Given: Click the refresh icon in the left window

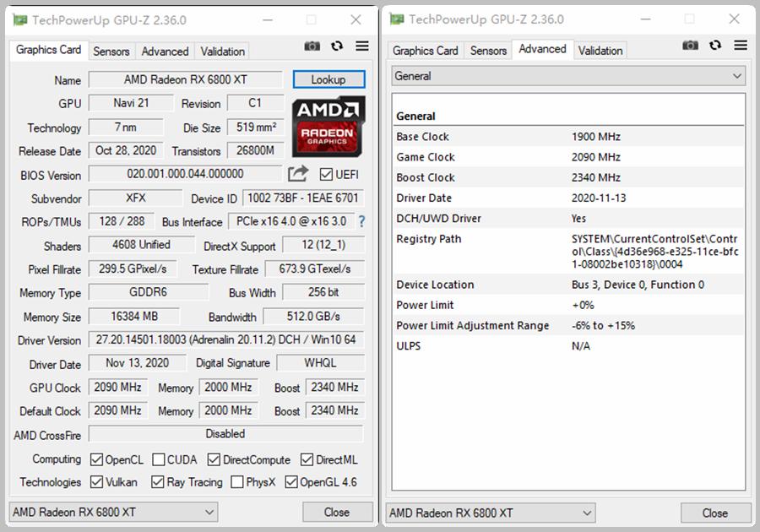Looking at the screenshot, I should [x=337, y=47].
